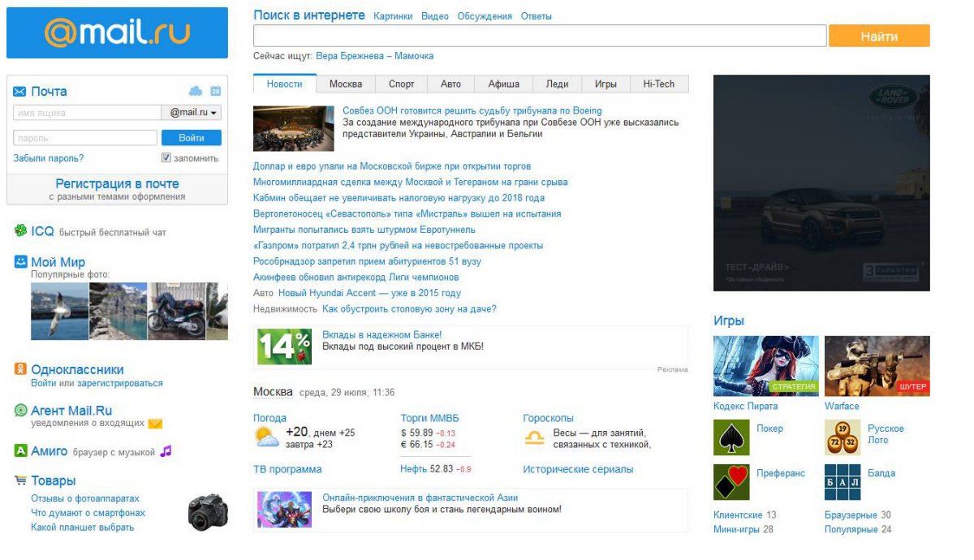
Task: Click the ICQ flower icon
Action: coord(20,231)
